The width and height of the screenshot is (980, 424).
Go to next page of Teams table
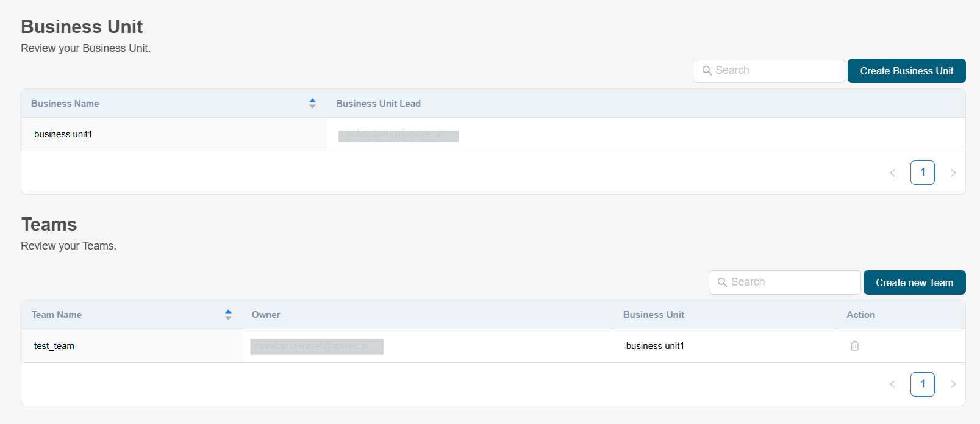point(953,384)
